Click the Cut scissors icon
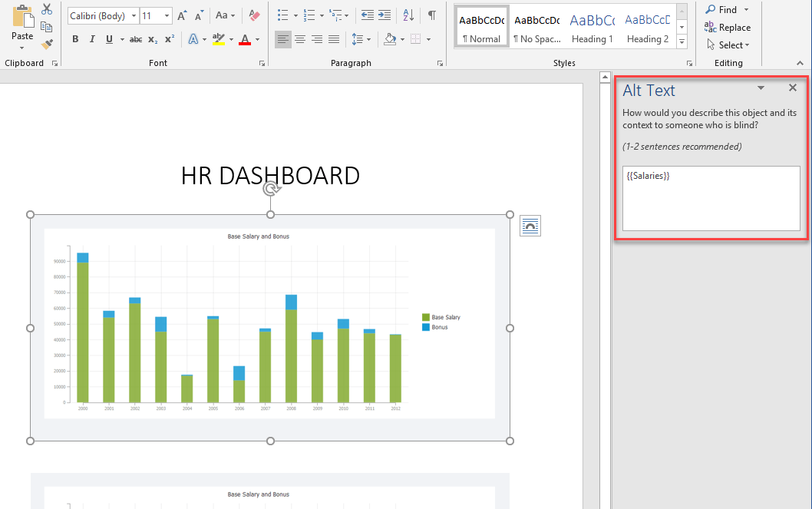Viewport: 812px width, 509px height. (47, 8)
